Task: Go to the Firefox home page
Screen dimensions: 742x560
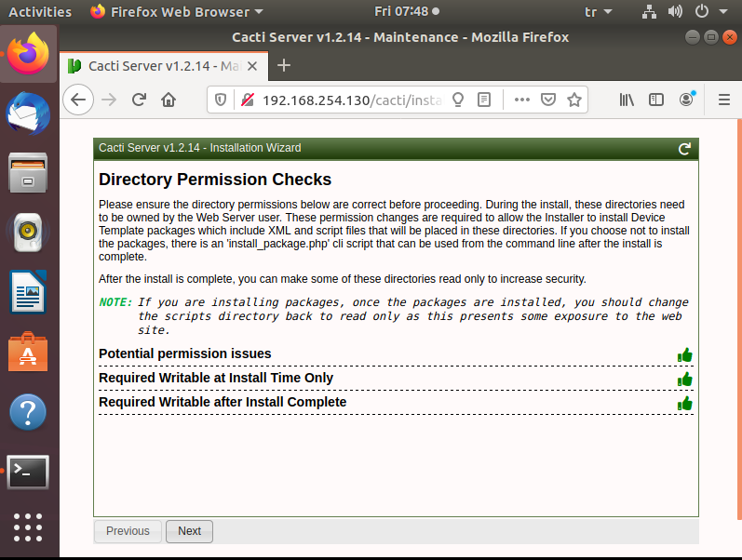Action: pos(169,100)
